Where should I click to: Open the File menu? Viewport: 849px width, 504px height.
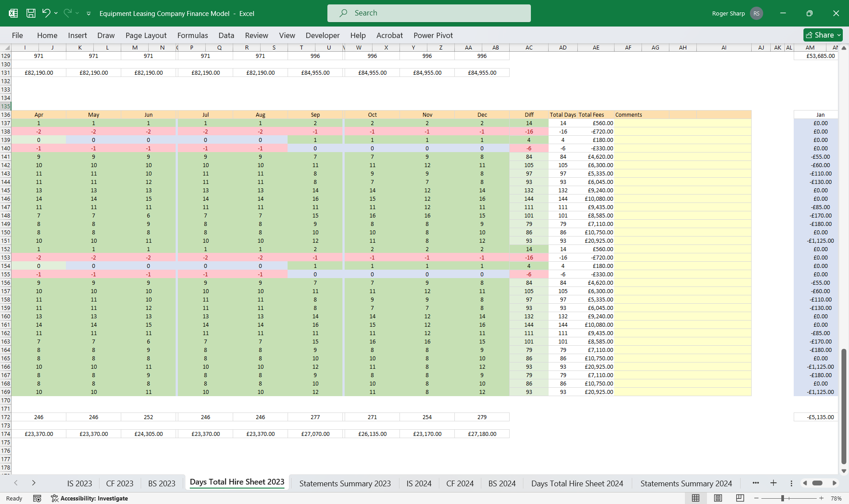tap(17, 35)
